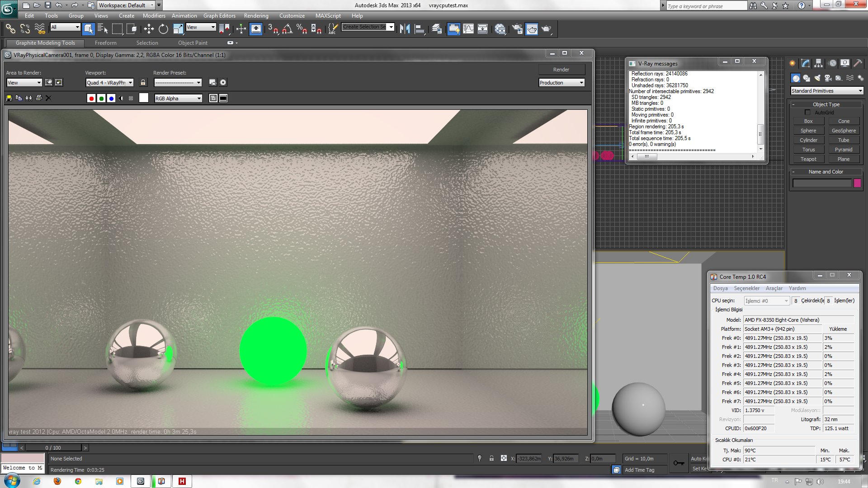Open the MAXScript menu

[328, 16]
